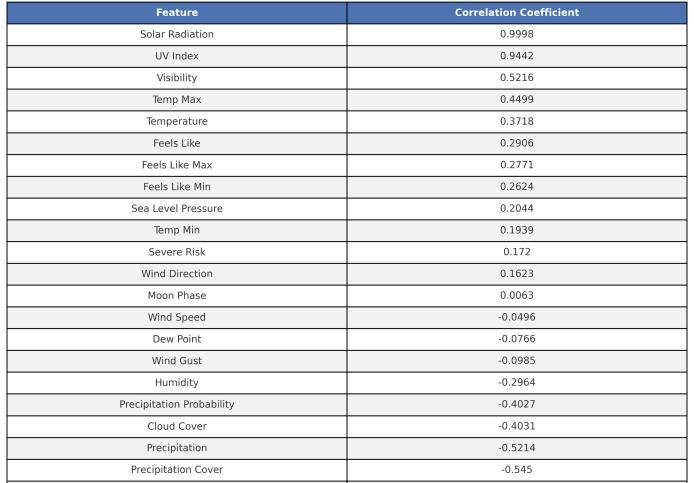Image resolution: width=694 pixels, height=483 pixels.
Task: Click the Feature column header
Action: point(177,13)
